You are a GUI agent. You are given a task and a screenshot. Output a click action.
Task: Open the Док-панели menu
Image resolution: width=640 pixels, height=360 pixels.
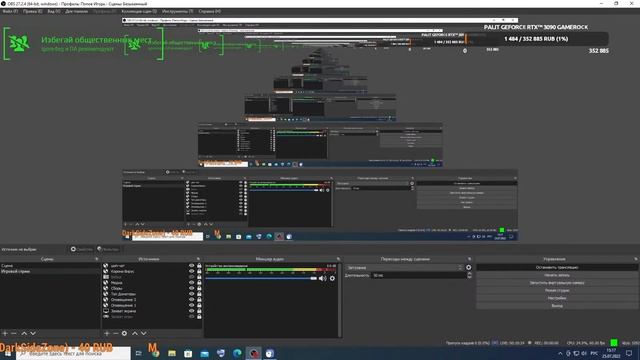76,11
